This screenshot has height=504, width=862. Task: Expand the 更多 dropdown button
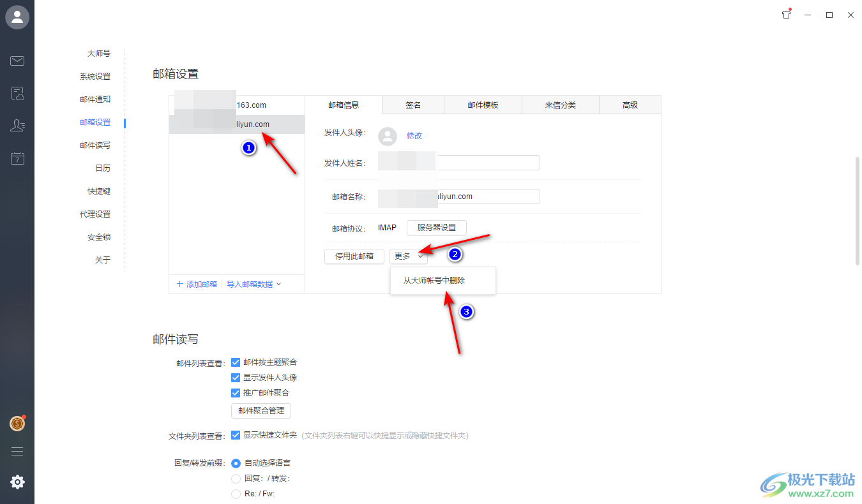408,256
